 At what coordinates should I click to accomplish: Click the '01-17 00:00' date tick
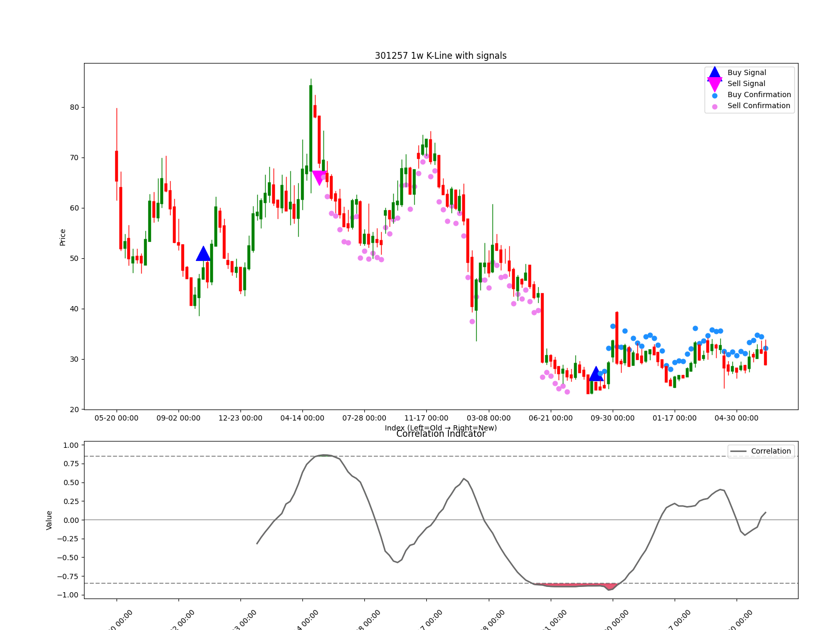675,418
